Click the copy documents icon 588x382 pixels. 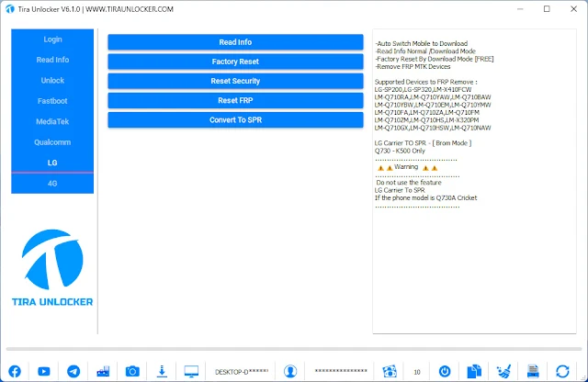[x=474, y=372]
